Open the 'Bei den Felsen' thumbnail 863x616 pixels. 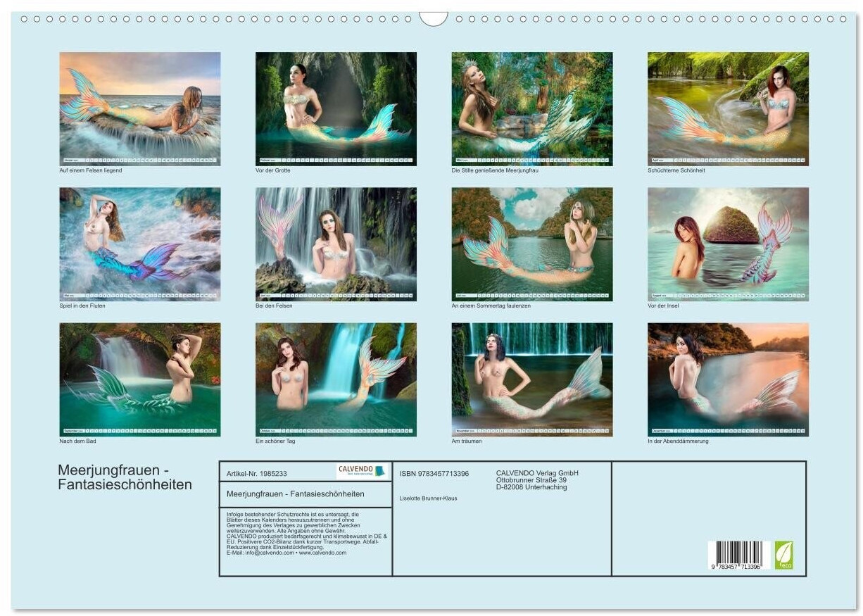point(336,244)
